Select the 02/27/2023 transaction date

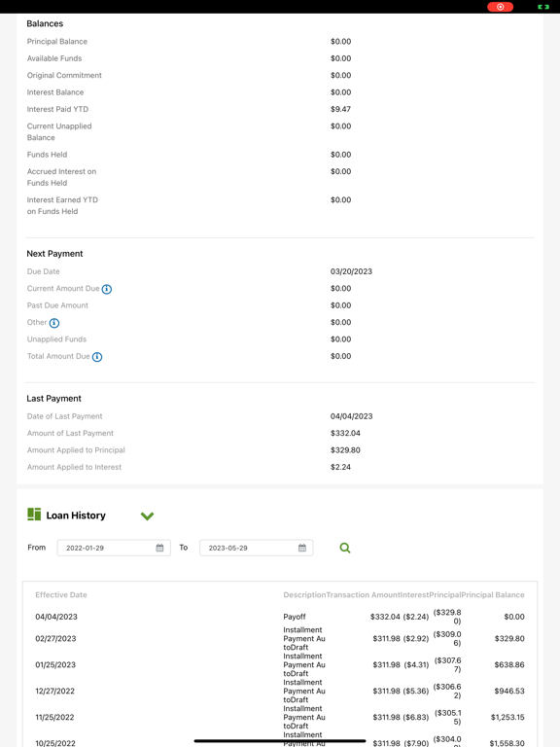(x=55, y=639)
